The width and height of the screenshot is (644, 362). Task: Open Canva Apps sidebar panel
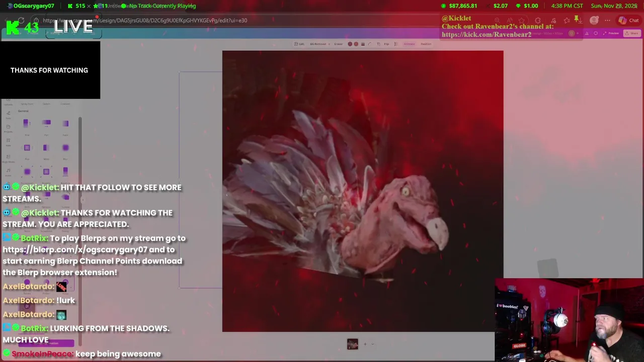pyautogui.click(x=9, y=142)
